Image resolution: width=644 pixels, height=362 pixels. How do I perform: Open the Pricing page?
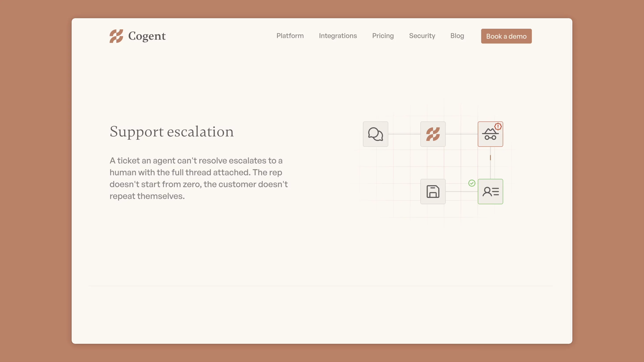point(383,36)
